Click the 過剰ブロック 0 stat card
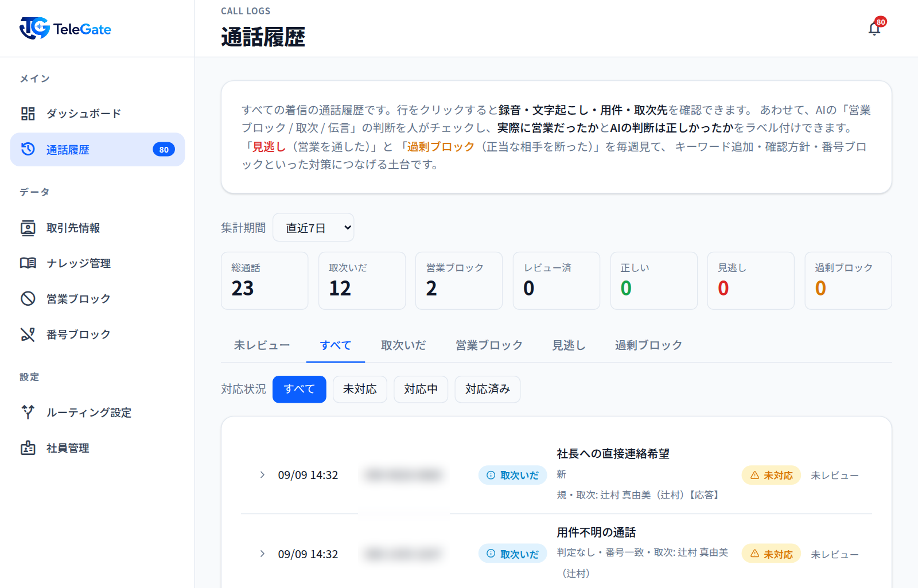The width and height of the screenshot is (918, 588). pos(849,281)
